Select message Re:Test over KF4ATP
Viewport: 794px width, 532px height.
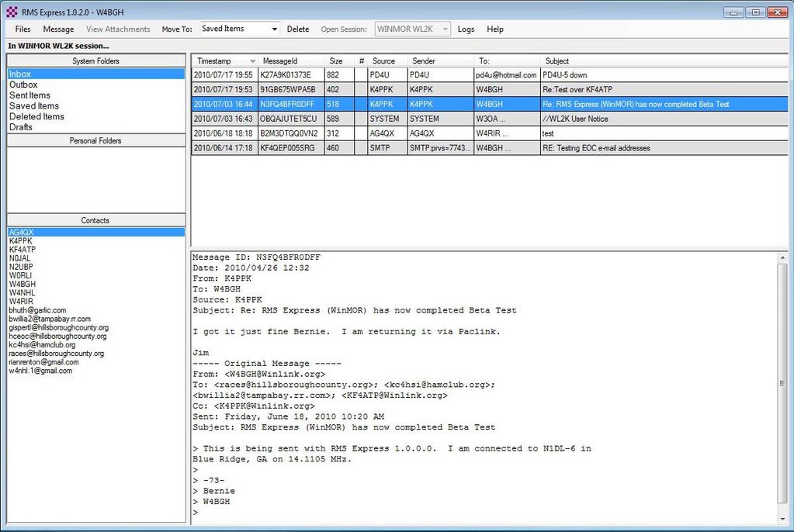[x=490, y=90]
